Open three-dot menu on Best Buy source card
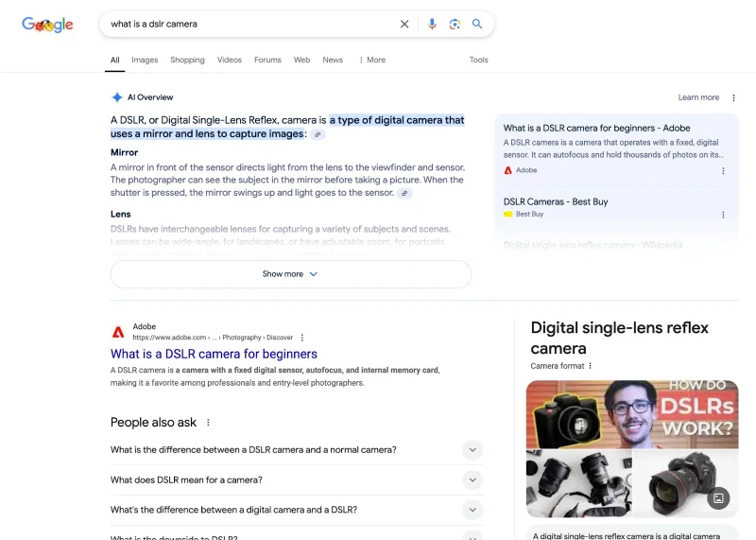This screenshot has height=540, width=756. 723,215
